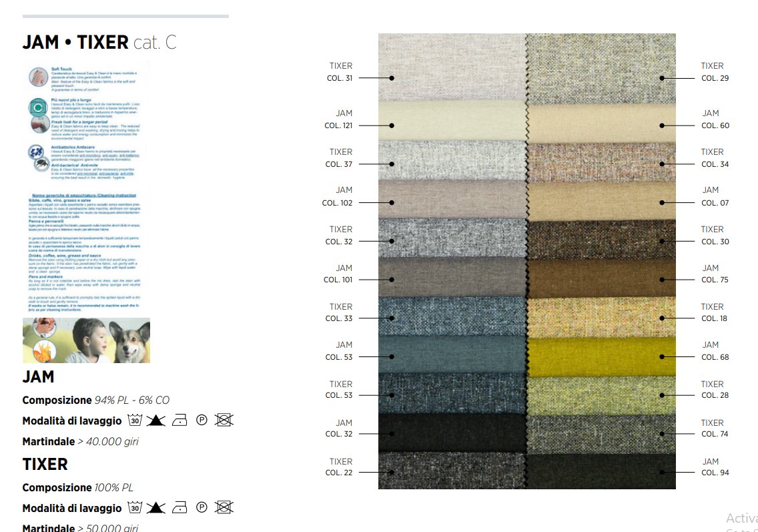Click the JAM no tumble dry icon

(x=224, y=420)
